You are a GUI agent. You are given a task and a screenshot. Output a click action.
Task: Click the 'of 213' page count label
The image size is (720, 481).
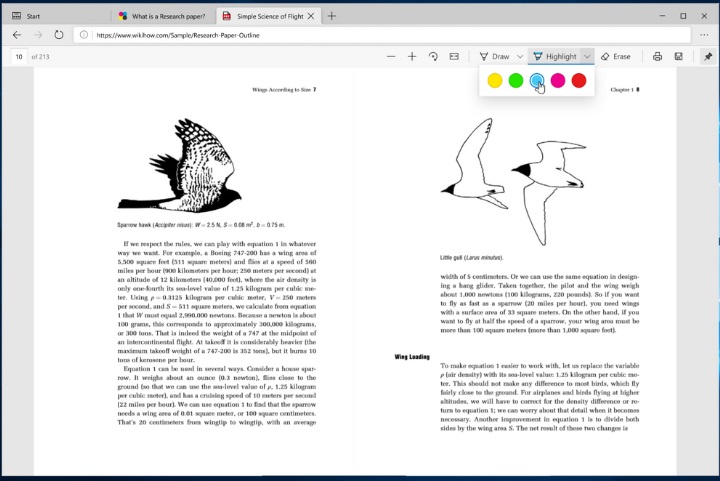40,56
